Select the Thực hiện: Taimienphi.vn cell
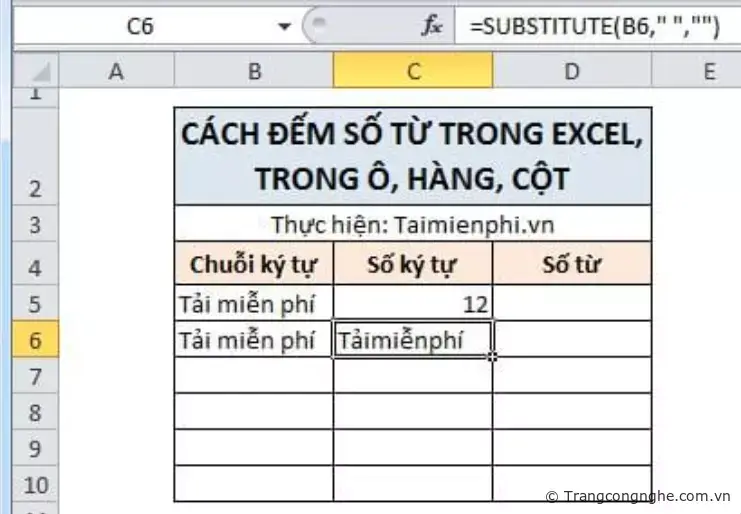 pyautogui.click(x=412, y=224)
